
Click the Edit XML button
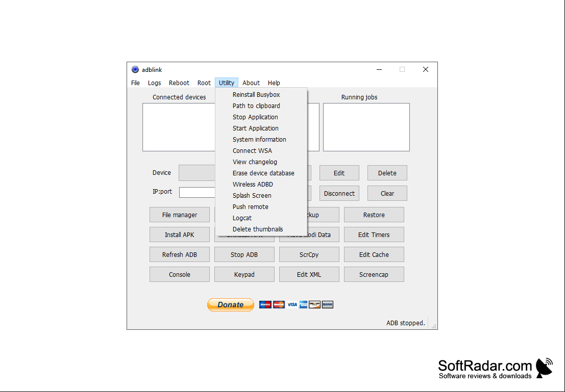pyautogui.click(x=309, y=274)
